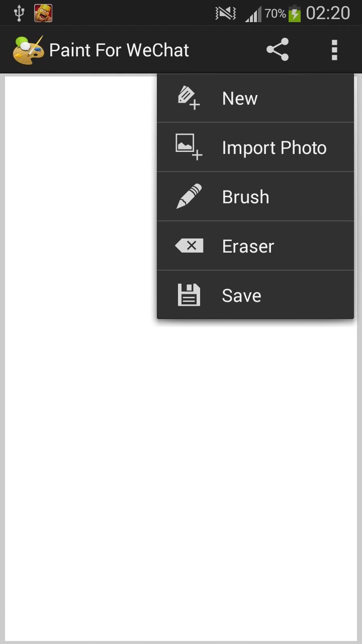Select the Eraser backspace-style icon
The width and height of the screenshot is (362, 644).
190,246
